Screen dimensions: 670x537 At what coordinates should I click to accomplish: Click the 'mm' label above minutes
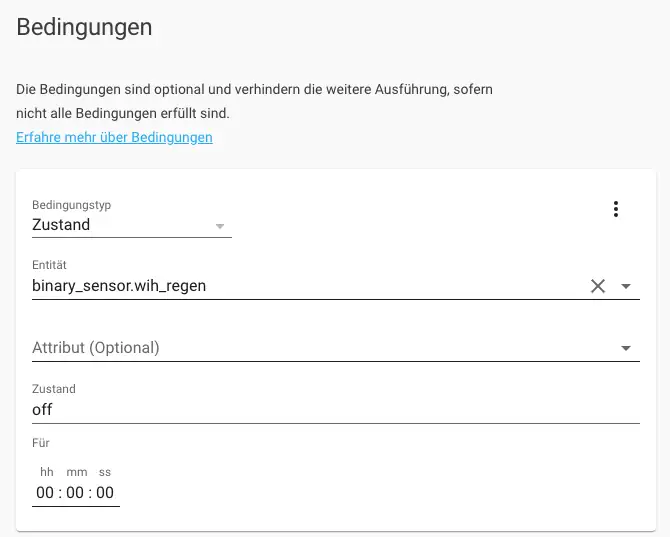point(77,471)
